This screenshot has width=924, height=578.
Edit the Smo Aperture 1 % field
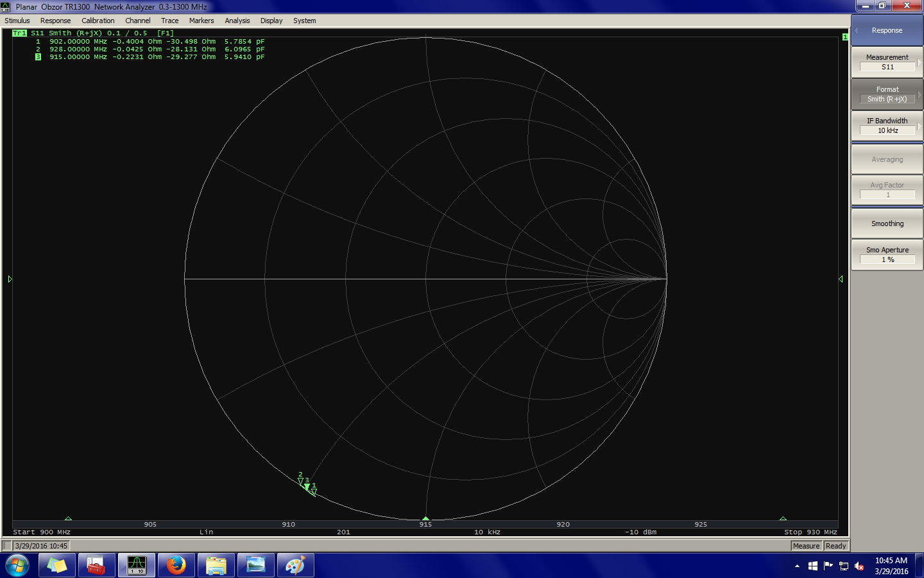point(887,259)
